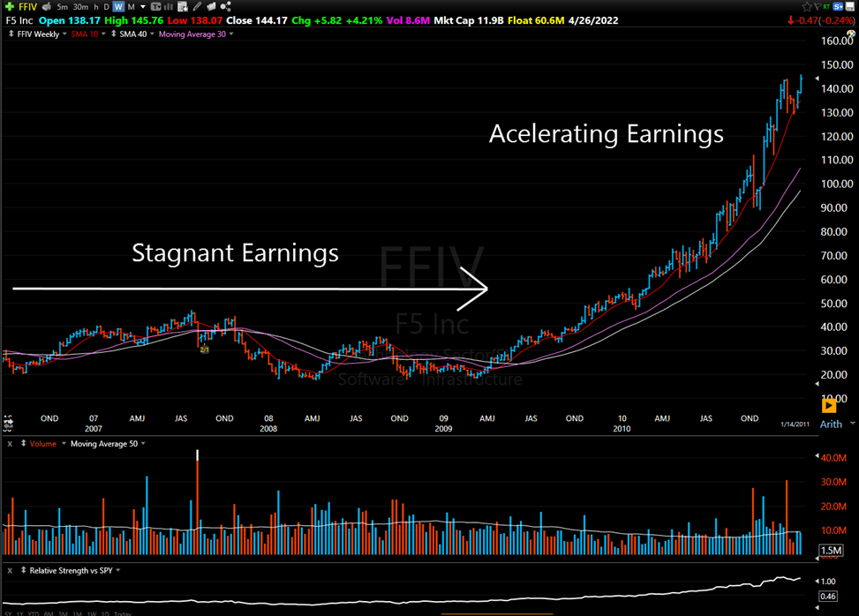This screenshot has height=616, width=859.
Task: Click the bar chart indicator icon in the toolbar
Action: click(168, 8)
